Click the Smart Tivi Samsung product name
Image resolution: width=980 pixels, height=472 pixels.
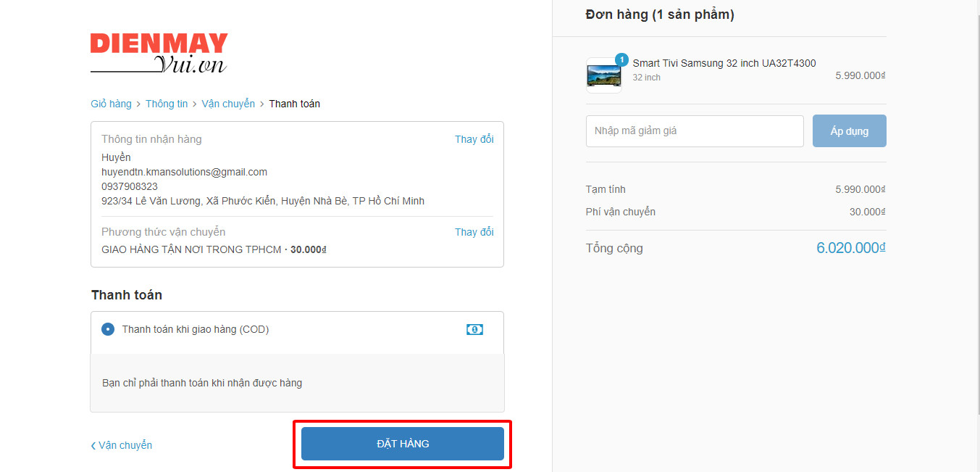point(724,63)
